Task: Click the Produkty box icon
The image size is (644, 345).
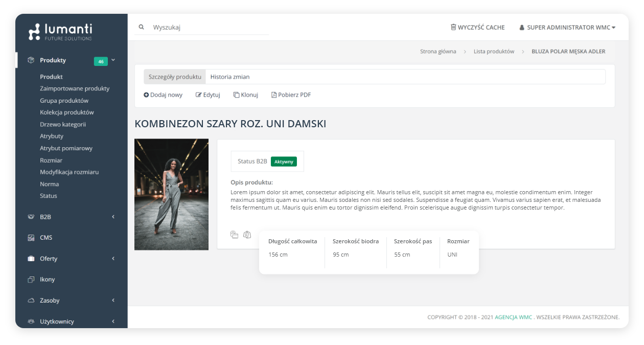Action: click(x=31, y=60)
